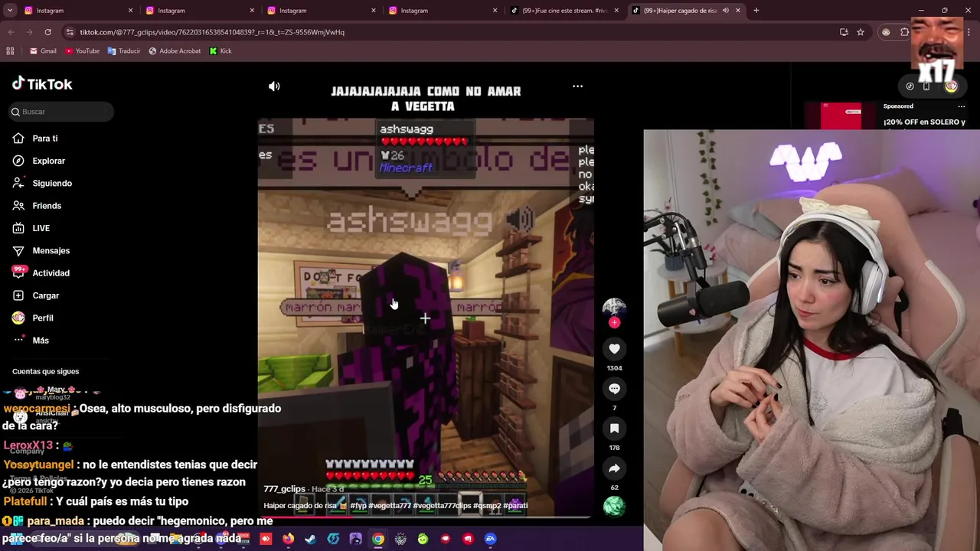
Task: Switch to the fourth Instagram tab
Action: click(442, 11)
